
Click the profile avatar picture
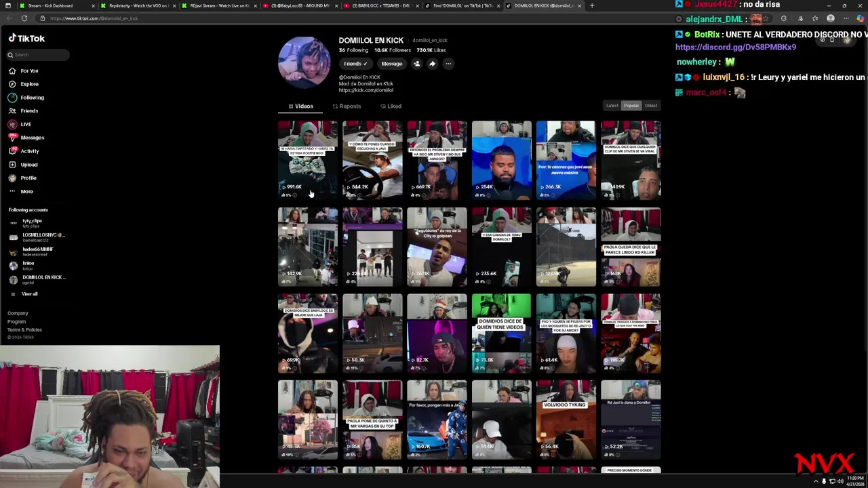(x=304, y=62)
